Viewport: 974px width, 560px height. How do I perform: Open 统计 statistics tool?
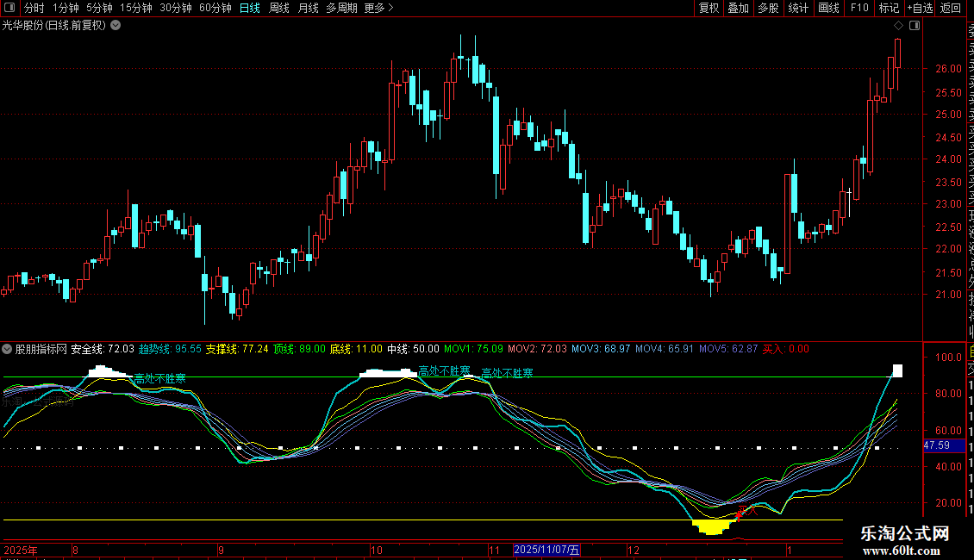798,9
